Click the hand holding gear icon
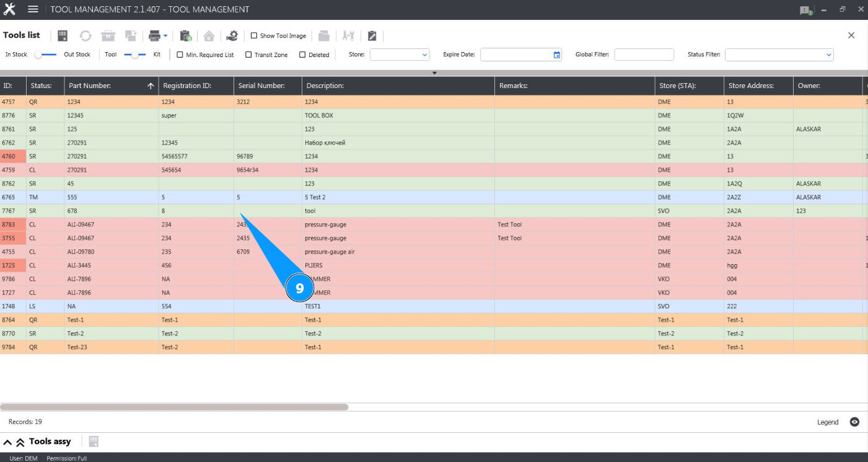The width and height of the screenshot is (868, 462). click(232, 35)
